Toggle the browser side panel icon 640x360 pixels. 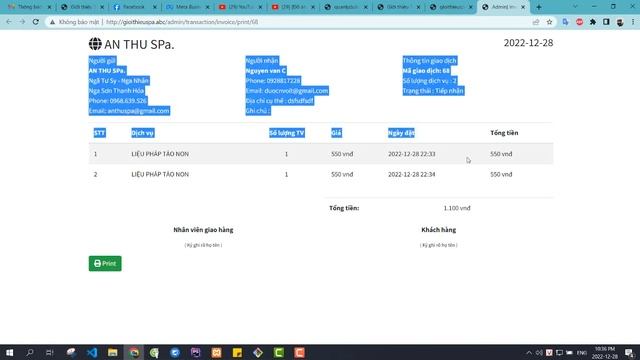(606, 22)
